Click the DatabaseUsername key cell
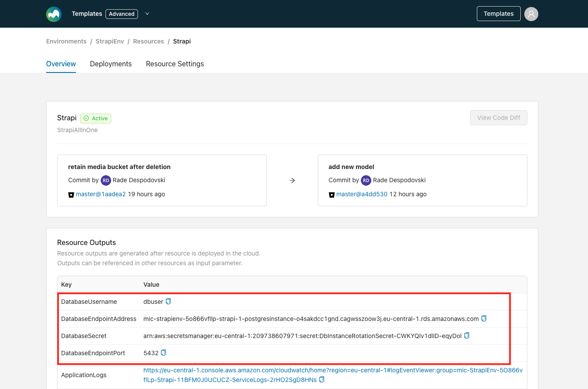The width and height of the screenshot is (588, 389). (89, 302)
